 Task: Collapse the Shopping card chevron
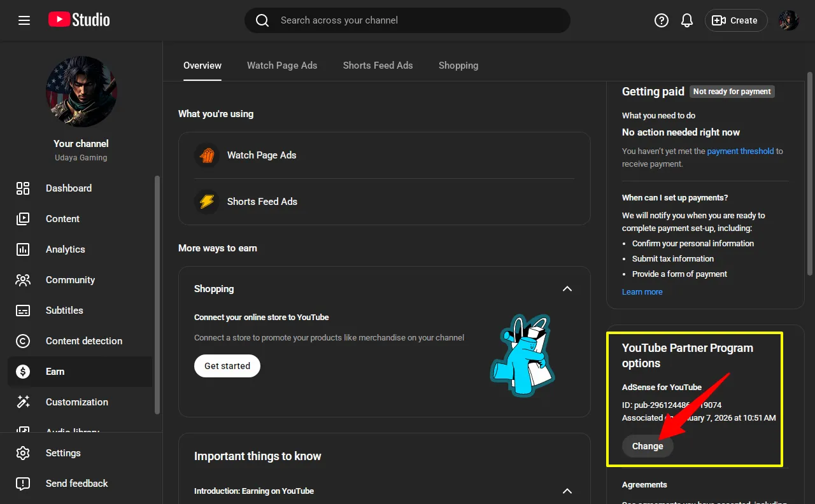567,289
